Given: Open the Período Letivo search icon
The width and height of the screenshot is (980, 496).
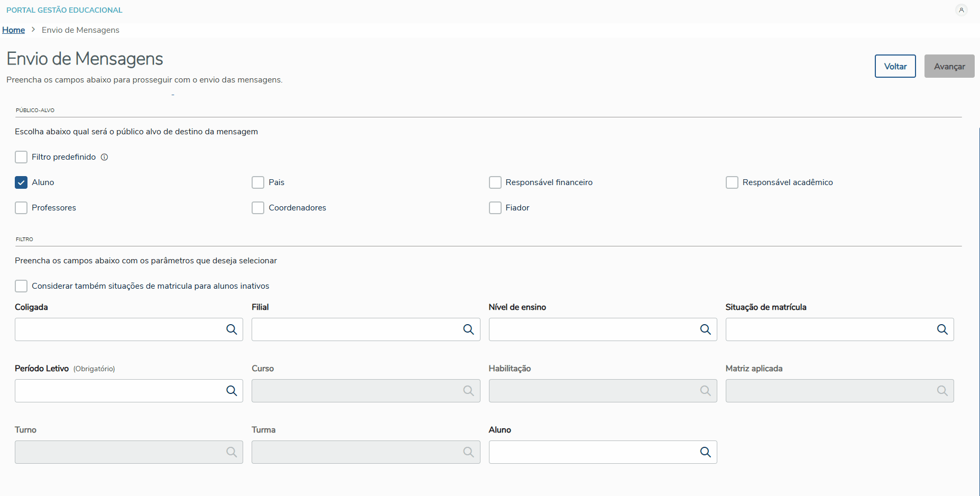Looking at the screenshot, I should pyautogui.click(x=232, y=391).
